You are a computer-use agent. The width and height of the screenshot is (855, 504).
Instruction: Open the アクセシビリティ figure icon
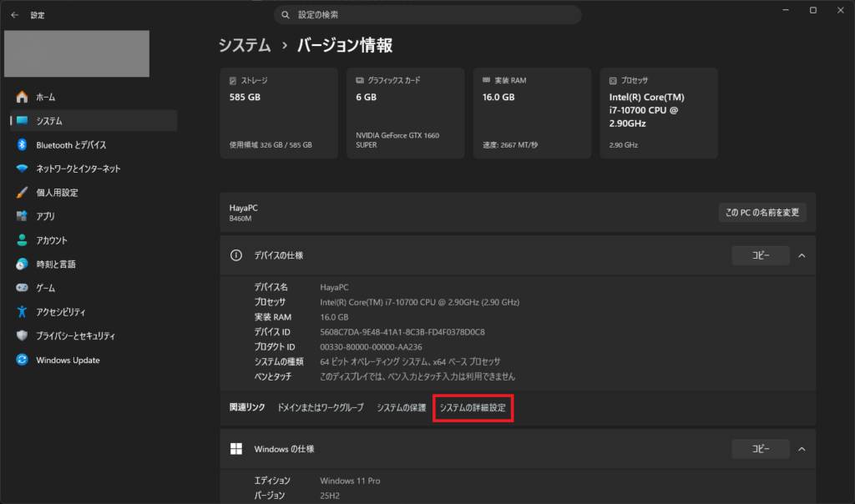click(x=22, y=312)
